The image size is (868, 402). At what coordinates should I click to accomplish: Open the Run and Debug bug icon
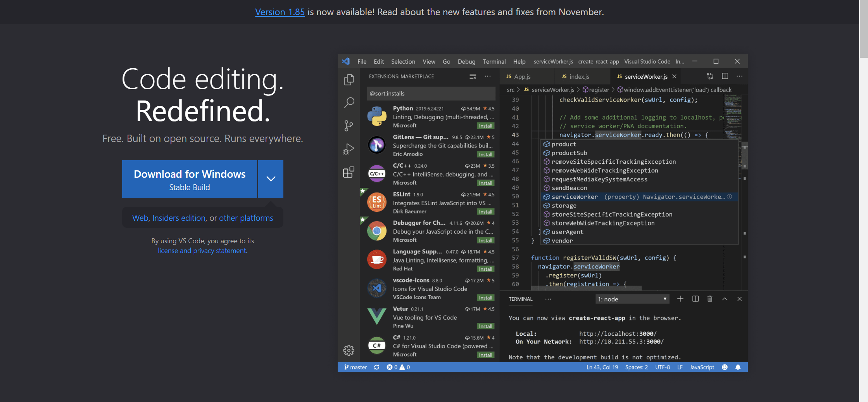tap(349, 149)
